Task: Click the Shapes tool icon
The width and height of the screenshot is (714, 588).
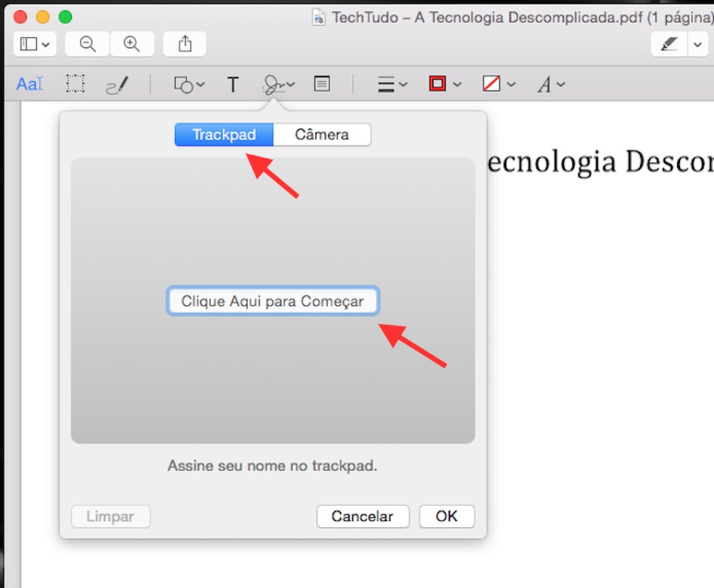Action: click(184, 85)
